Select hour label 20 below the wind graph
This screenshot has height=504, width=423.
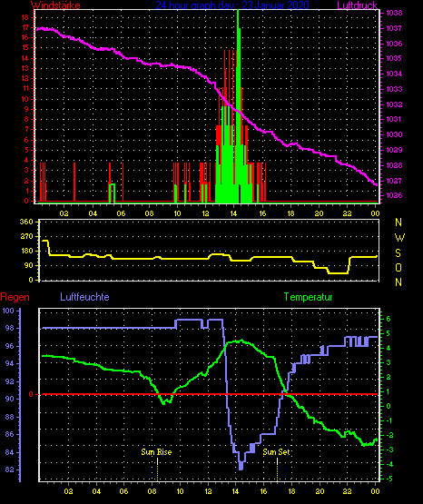coord(319,213)
